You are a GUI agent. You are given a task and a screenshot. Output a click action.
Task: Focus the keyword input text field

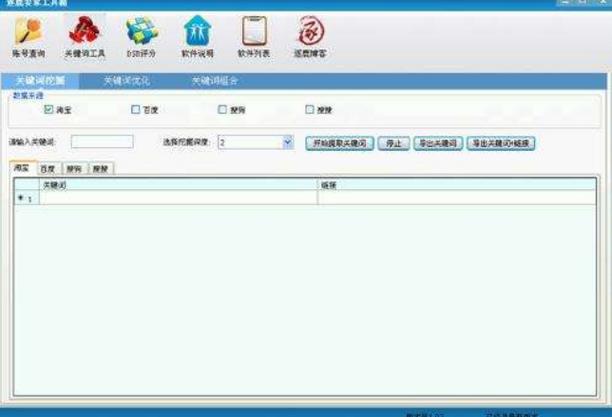point(102,142)
